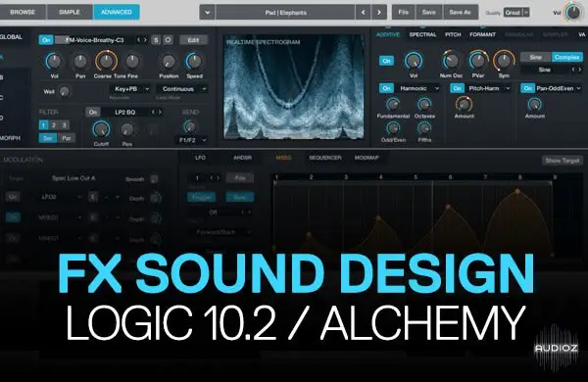Click the Coarse tune knob
Screen dimensions: 588x382
[x=107, y=61]
